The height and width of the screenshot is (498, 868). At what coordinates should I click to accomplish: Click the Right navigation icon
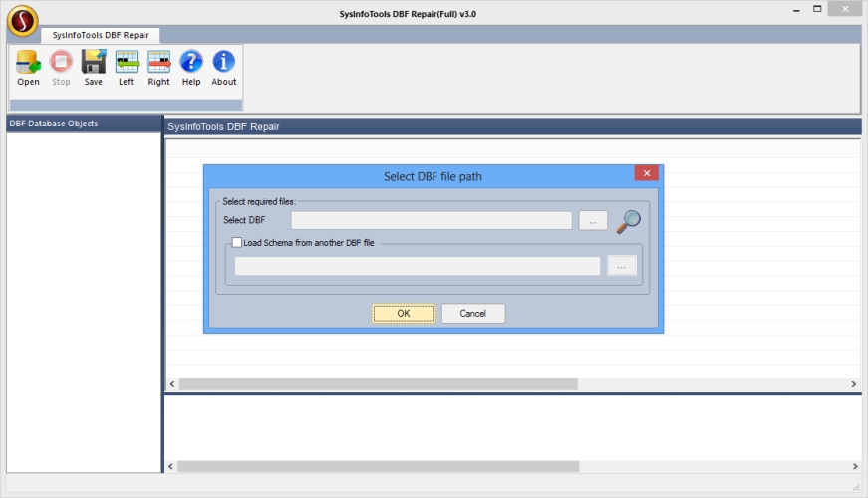pyautogui.click(x=158, y=62)
